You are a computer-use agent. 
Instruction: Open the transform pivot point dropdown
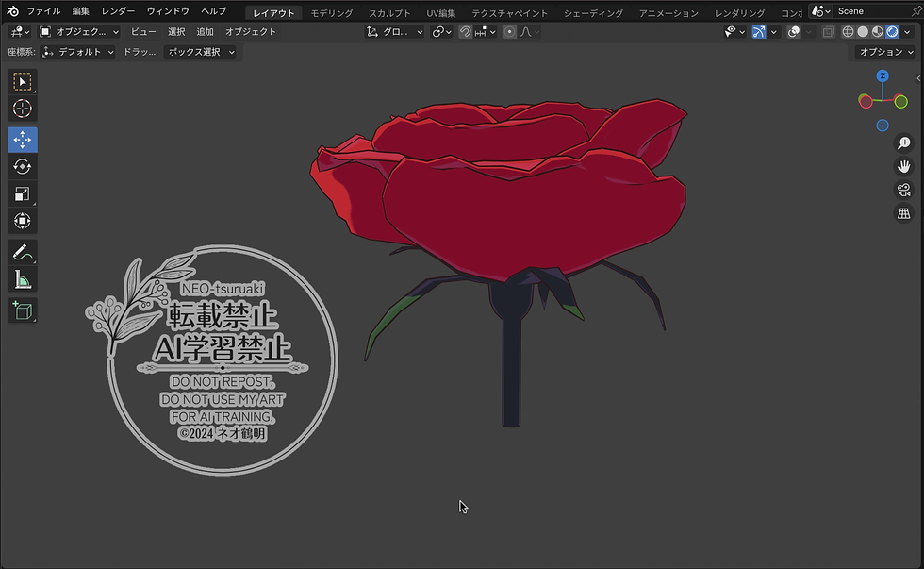(441, 32)
